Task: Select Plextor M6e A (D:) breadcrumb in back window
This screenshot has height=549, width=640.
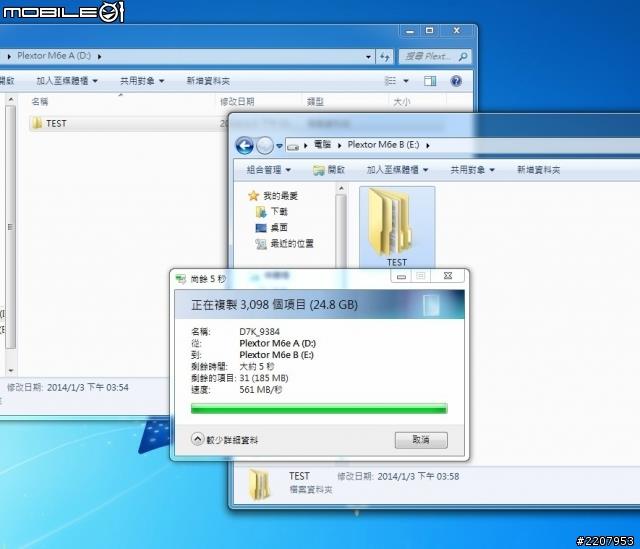Action: pyautogui.click(x=54, y=56)
